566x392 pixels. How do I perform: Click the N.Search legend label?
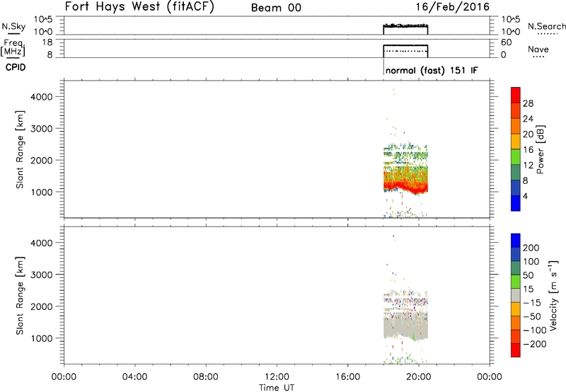click(546, 26)
